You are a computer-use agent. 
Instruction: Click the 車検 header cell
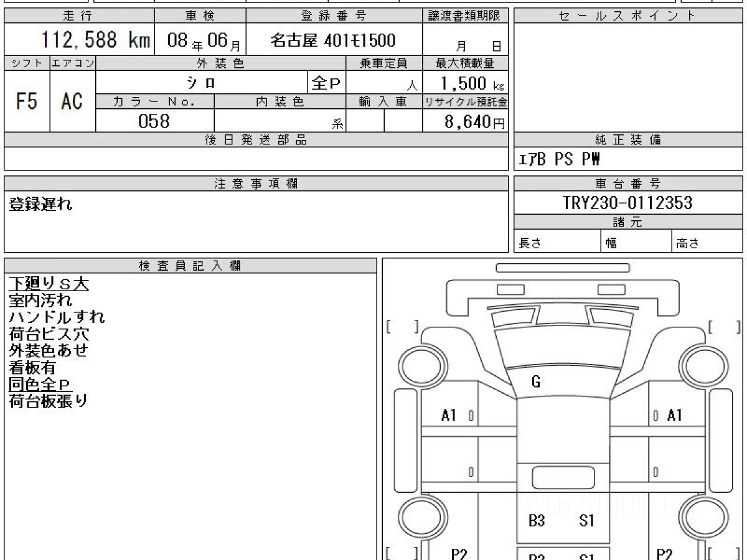pos(200,16)
